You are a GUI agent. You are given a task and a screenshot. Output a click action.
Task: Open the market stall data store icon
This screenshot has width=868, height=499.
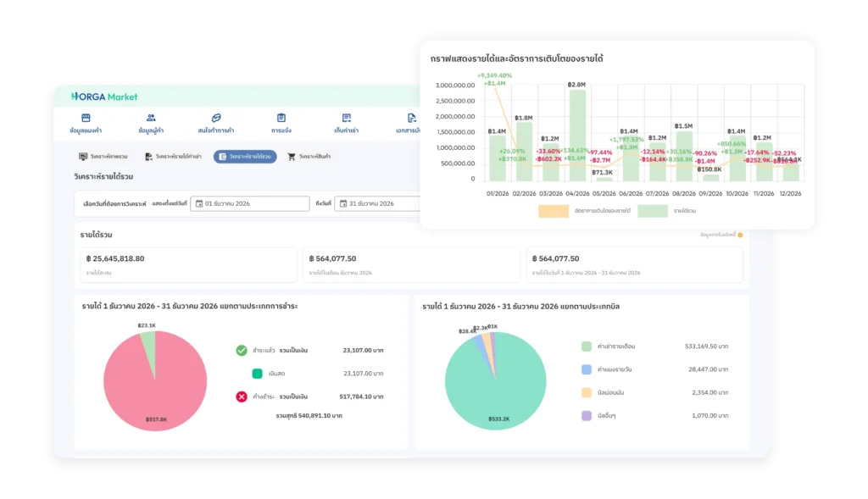coord(86,118)
